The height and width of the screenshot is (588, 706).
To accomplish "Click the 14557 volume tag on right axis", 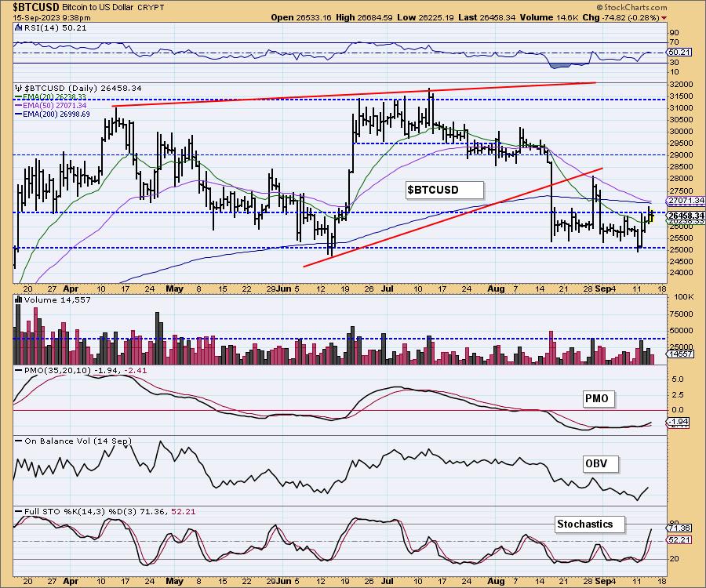I will (x=679, y=354).
